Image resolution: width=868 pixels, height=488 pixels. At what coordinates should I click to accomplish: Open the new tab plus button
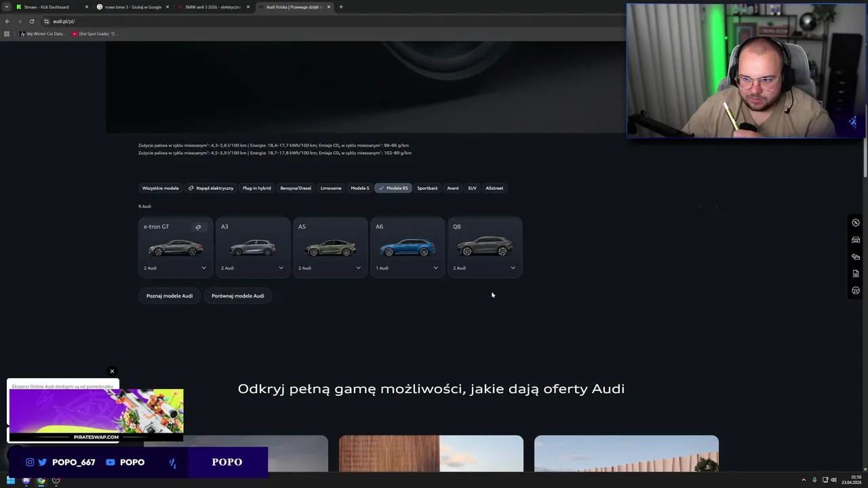click(x=341, y=7)
